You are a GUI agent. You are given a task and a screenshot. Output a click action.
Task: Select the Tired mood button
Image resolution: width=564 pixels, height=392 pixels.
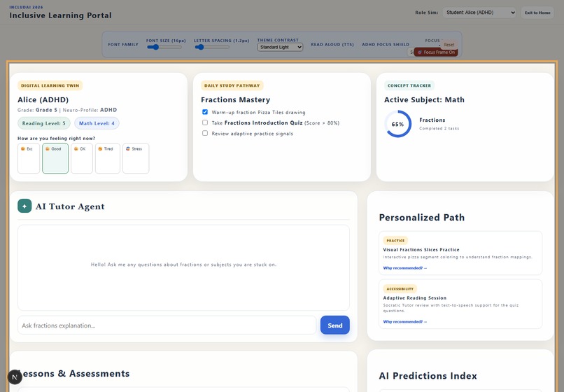click(108, 158)
